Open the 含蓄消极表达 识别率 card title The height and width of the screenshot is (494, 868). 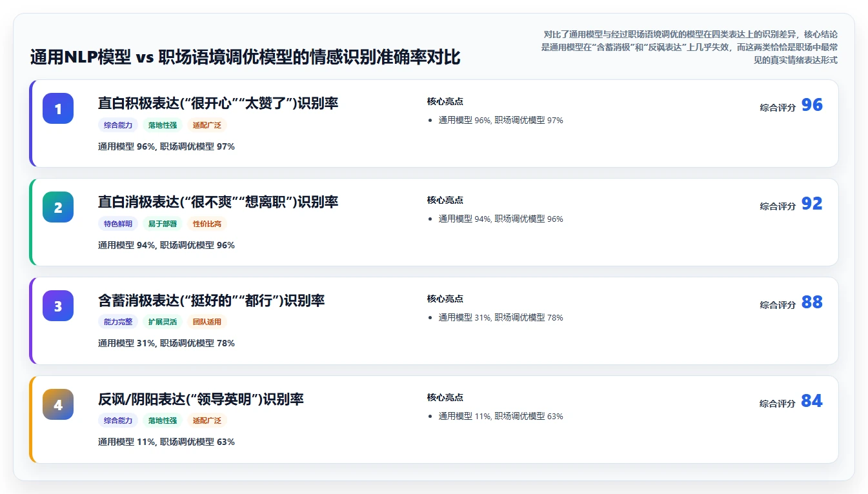point(211,301)
